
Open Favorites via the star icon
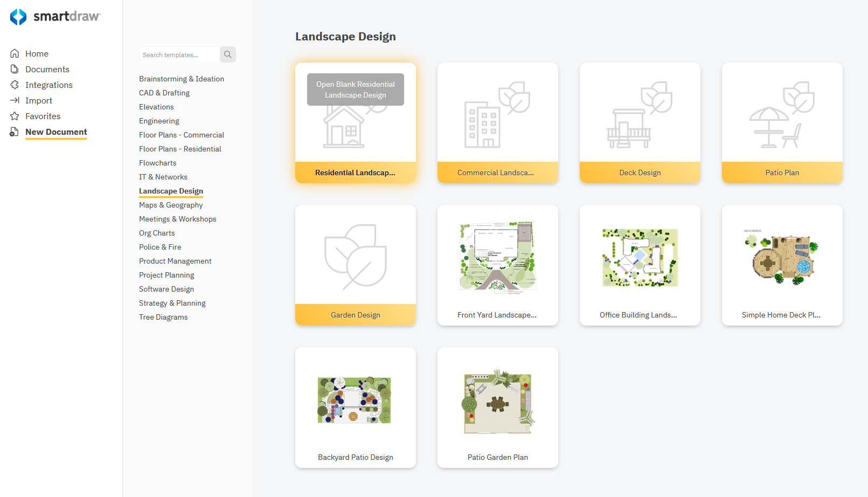pos(15,116)
